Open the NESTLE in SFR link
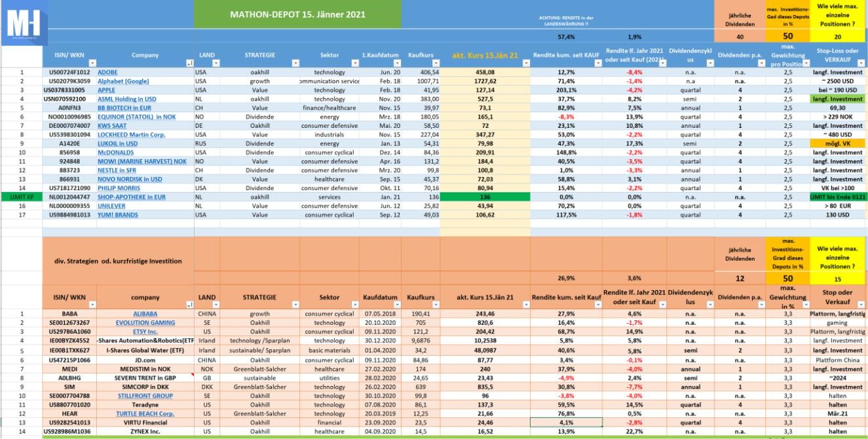Viewport: 868px width, 439px height. tap(120, 170)
